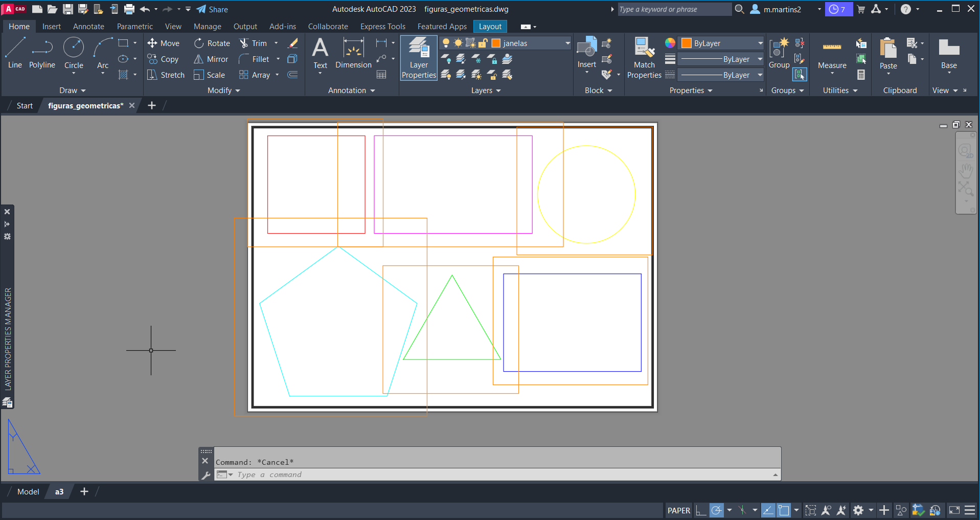This screenshot has height=520, width=980.
Task: Toggle PAPER space in status bar
Action: click(x=678, y=510)
